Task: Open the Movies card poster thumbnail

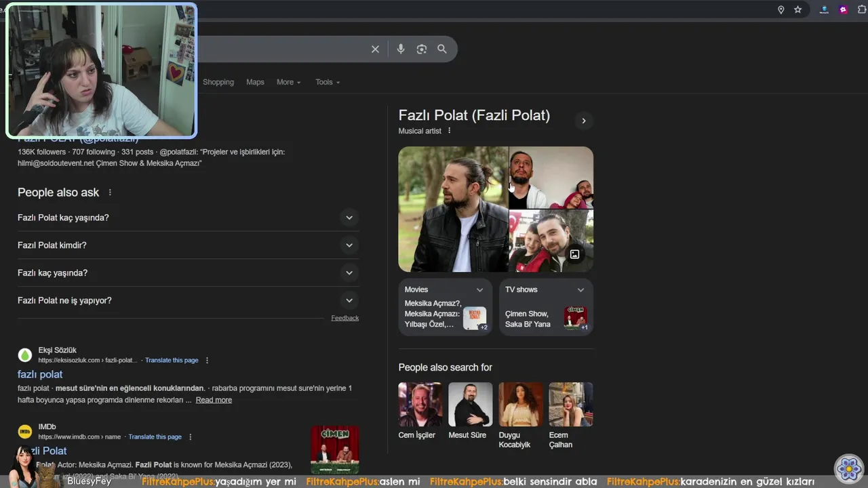Action: tap(475, 319)
